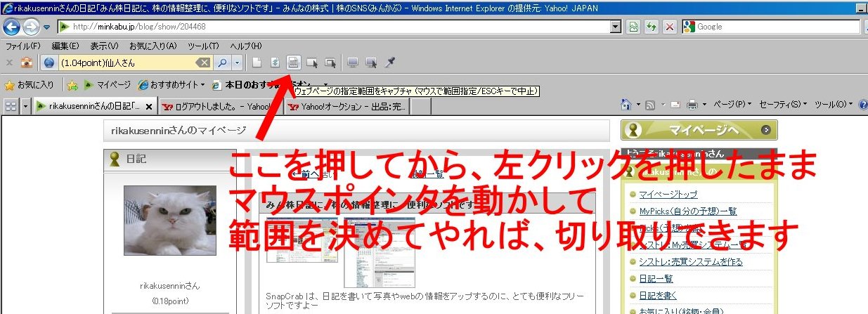
Task: Open the シストレ:売買システムを作る link
Action: [690, 261]
